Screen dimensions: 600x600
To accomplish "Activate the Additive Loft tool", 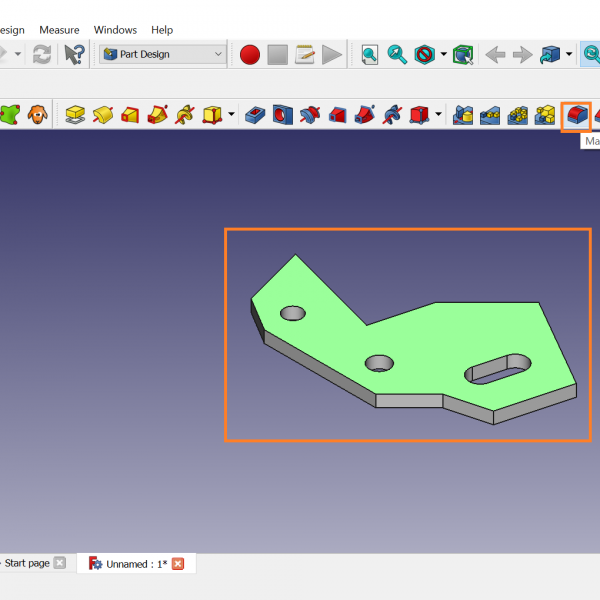I will coord(130,115).
